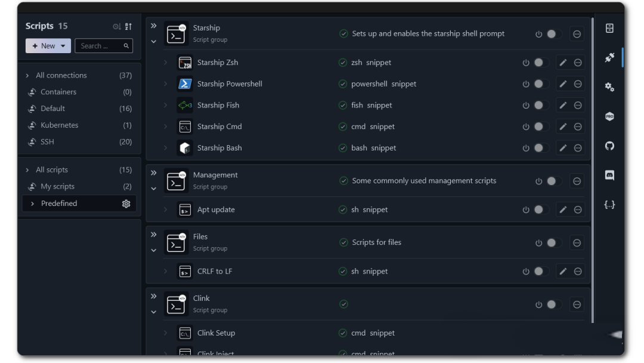Click the curly braces icon in right sidebar
Viewport: 644px width, 363px height.
click(x=609, y=205)
